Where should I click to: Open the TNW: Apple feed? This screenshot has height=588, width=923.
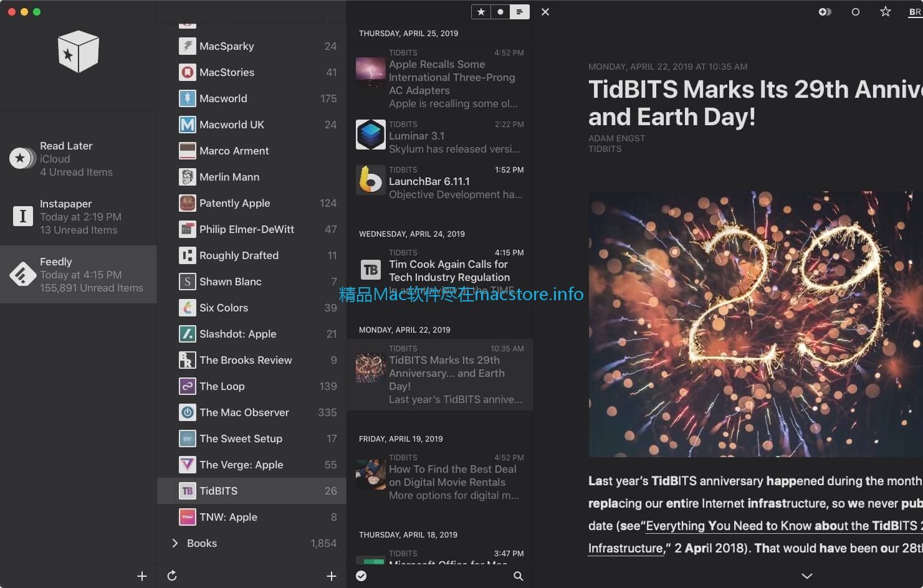pyautogui.click(x=252, y=517)
